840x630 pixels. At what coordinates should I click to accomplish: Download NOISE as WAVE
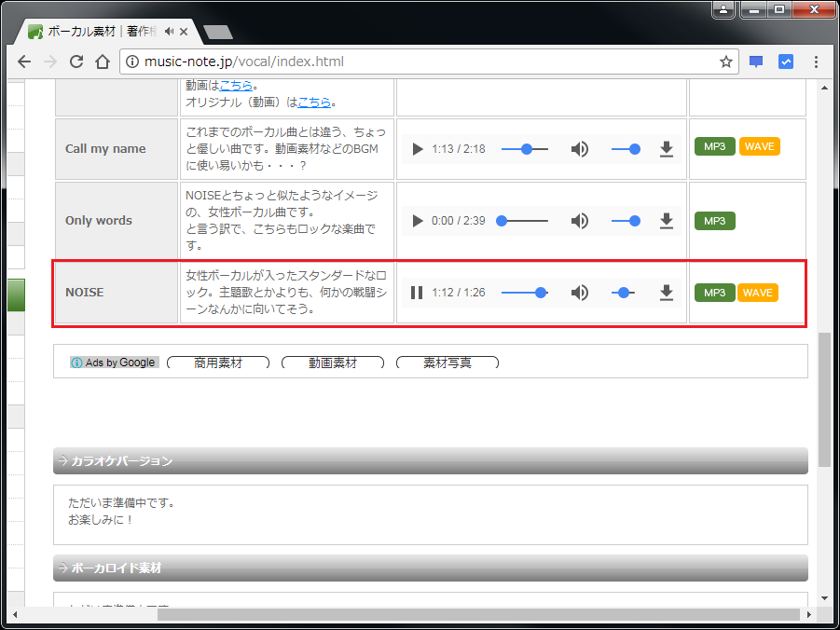coord(758,293)
